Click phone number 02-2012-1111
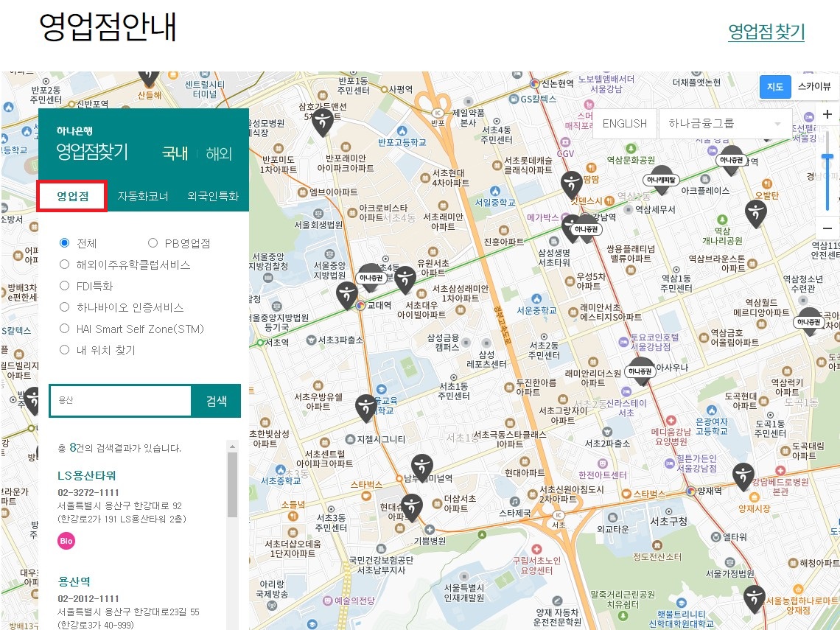 [88, 598]
